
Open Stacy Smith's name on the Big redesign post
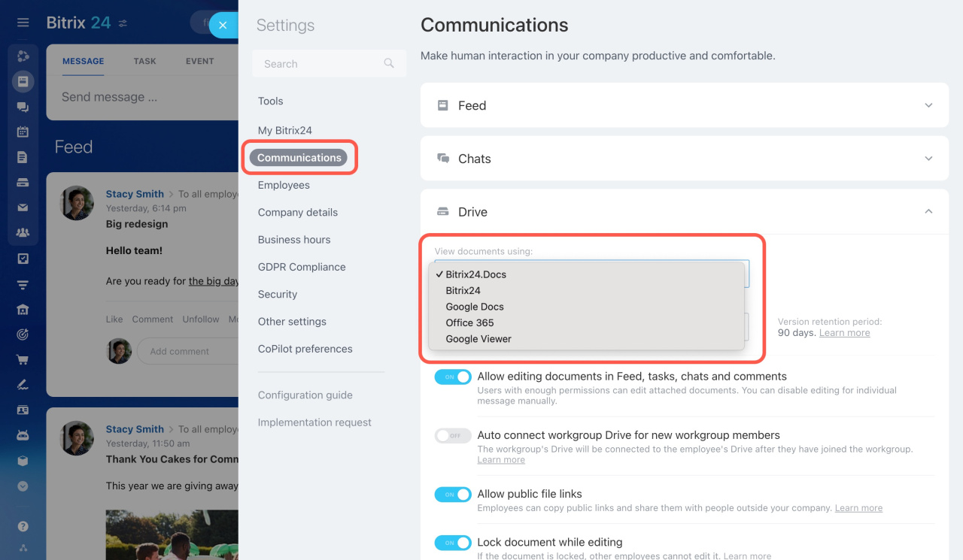(135, 194)
